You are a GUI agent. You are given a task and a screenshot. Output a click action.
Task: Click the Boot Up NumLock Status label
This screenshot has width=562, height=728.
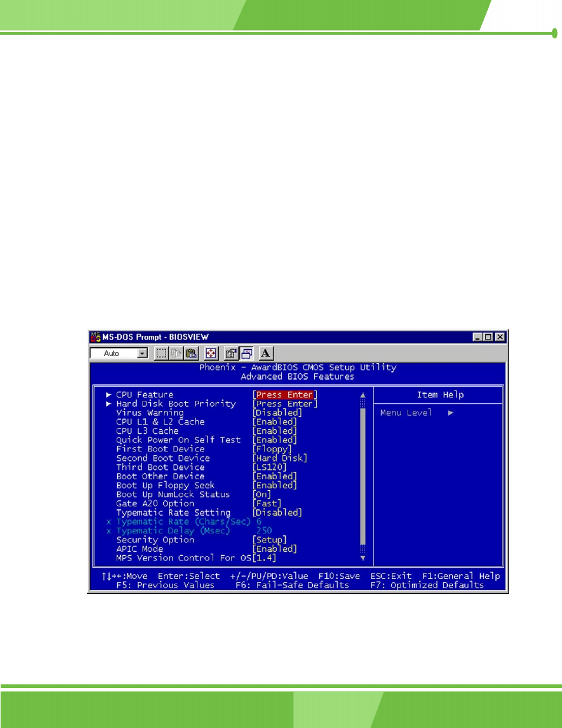[173, 495]
